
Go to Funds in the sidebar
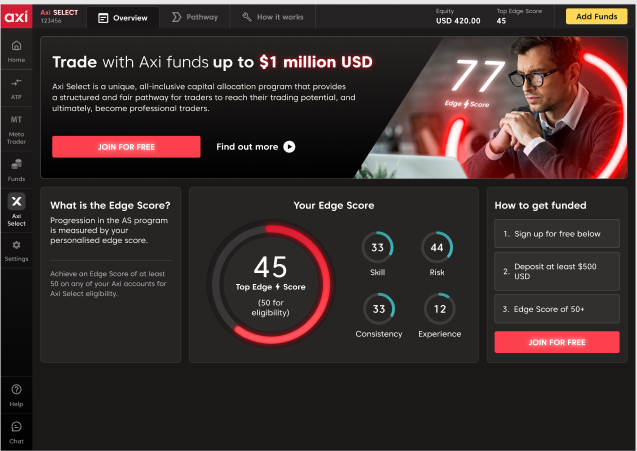16,168
